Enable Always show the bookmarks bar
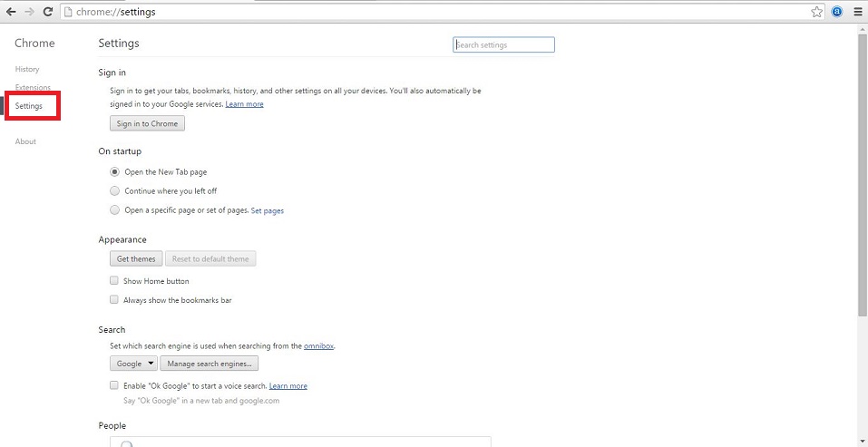 [x=114, y=299]
